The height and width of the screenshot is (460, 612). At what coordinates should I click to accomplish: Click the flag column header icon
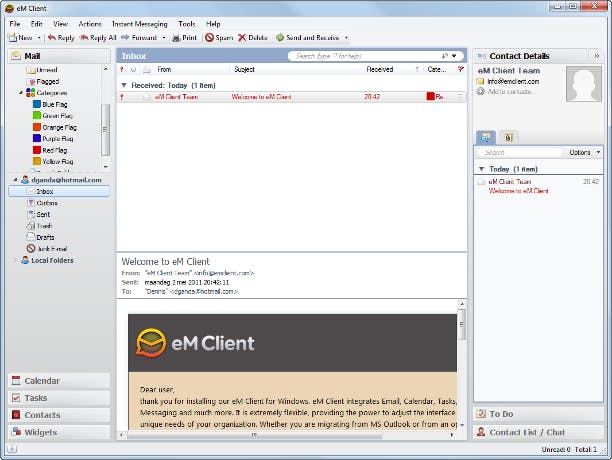click(x=461, y=69)
